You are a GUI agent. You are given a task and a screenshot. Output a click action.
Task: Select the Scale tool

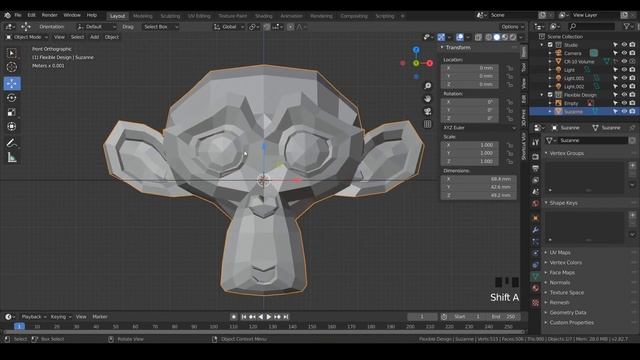click(x=11, y=112)
